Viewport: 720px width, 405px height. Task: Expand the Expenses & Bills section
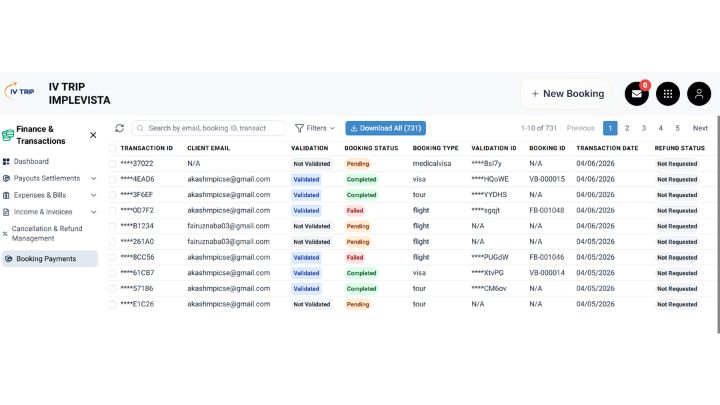click(93, 195)
